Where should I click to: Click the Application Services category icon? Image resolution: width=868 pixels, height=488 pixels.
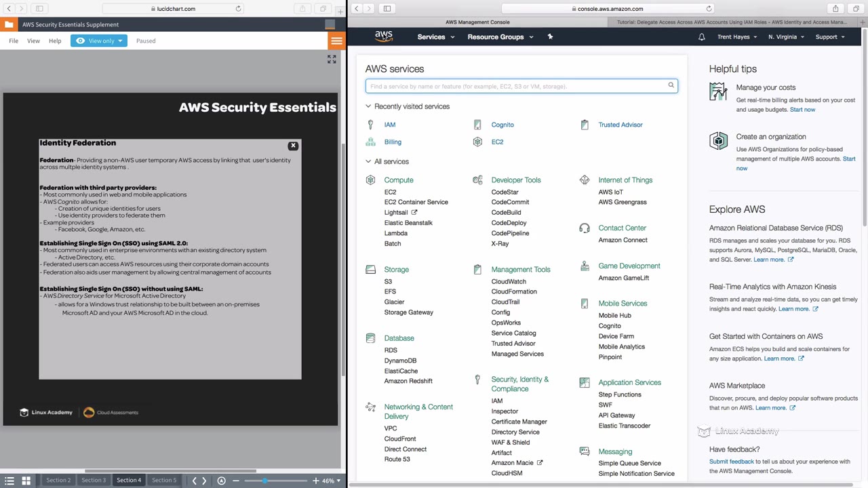coord(585,383)
